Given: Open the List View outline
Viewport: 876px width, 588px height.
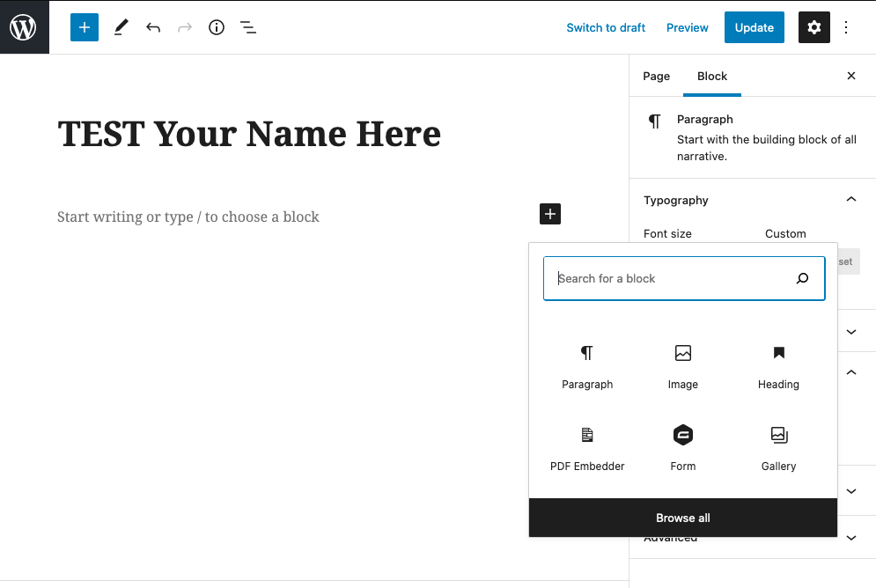Looking at the screenshot, I should coord(248,27).
